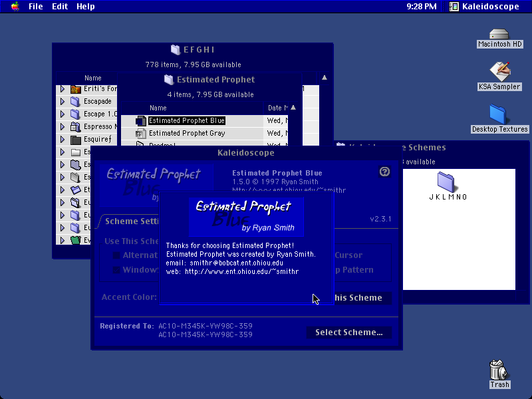Select the green Ev folder icon
Viewport: 532px width, 399px height.
click(76, 240)
